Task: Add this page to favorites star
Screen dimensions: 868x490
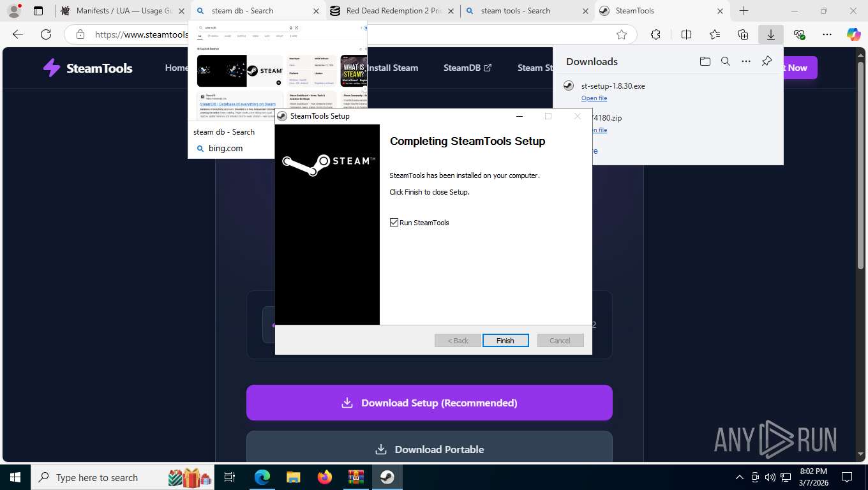Action: click(622, 34)
